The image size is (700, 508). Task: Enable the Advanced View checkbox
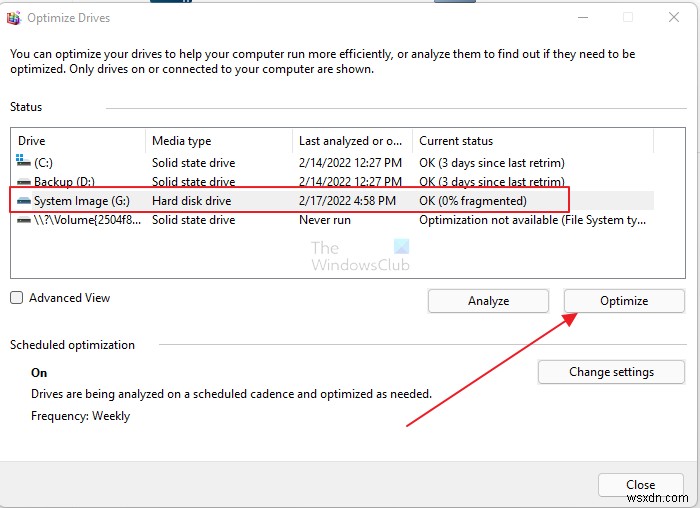click(17, 298)
